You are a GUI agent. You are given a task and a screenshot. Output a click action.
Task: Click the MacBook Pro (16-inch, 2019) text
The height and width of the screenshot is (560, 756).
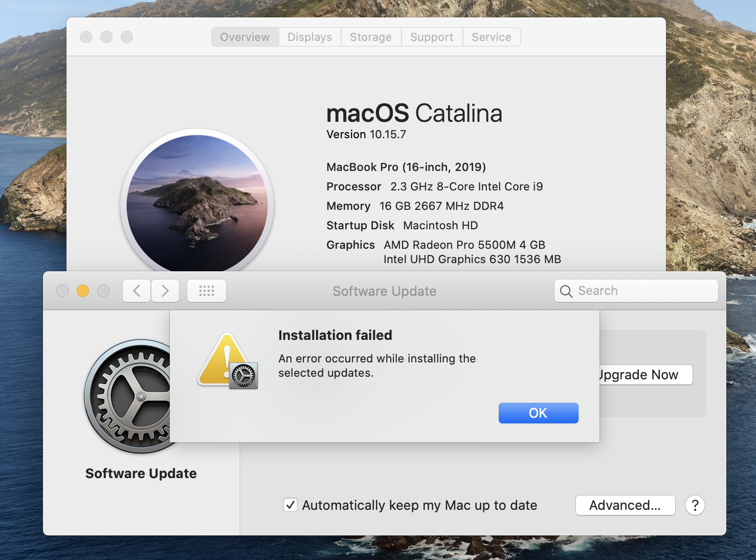[406, 167]
